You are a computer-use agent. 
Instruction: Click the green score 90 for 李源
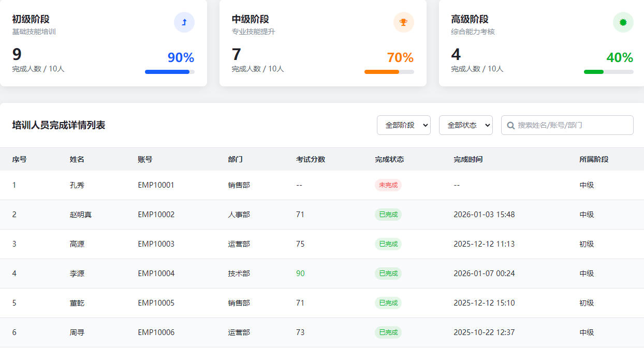tap(300, 274)
